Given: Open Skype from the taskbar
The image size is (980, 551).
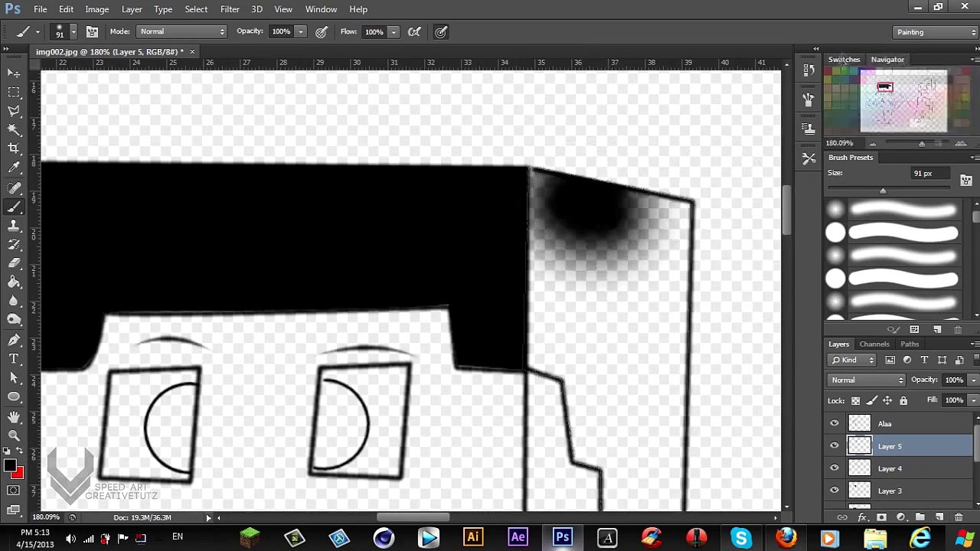Looking at the screenshot, I should click(x=740, y=537).
